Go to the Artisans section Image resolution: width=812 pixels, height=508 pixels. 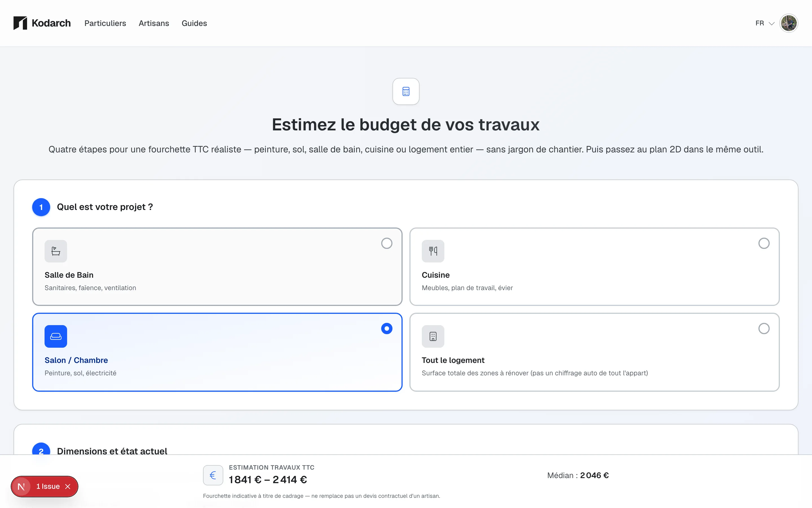[x=154, y=23]
